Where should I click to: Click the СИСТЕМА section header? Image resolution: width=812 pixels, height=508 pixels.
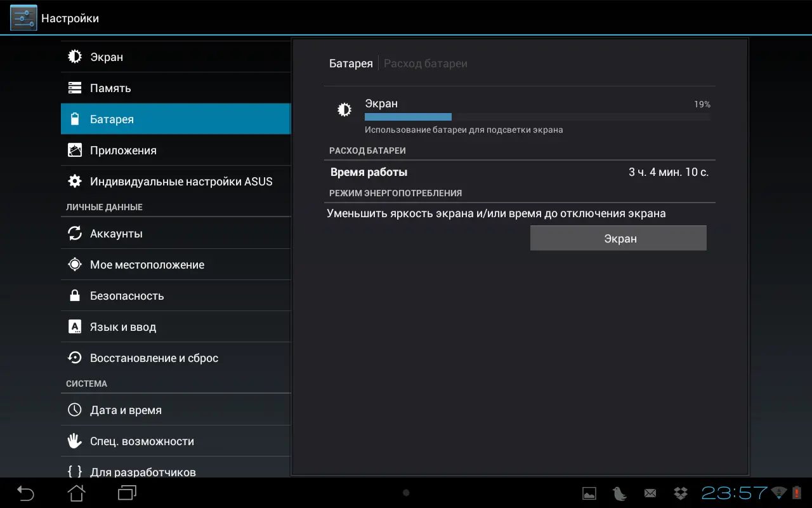(x=86, y=384)
